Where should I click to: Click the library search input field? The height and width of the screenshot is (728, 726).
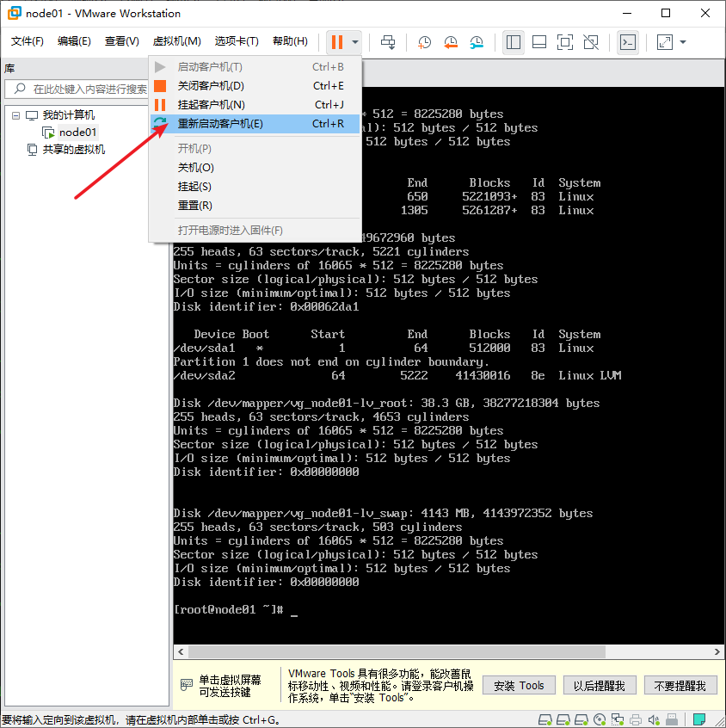coord(77,89)
